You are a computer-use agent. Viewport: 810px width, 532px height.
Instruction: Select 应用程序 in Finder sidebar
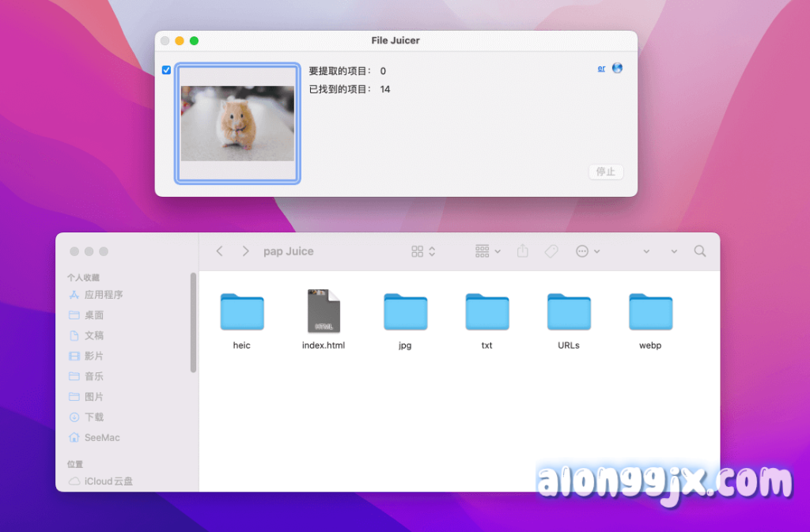pos(103,295)
